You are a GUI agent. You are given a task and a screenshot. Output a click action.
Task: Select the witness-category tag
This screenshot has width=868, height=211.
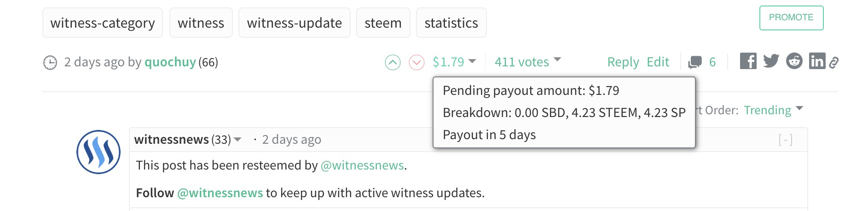pos(103,23)
